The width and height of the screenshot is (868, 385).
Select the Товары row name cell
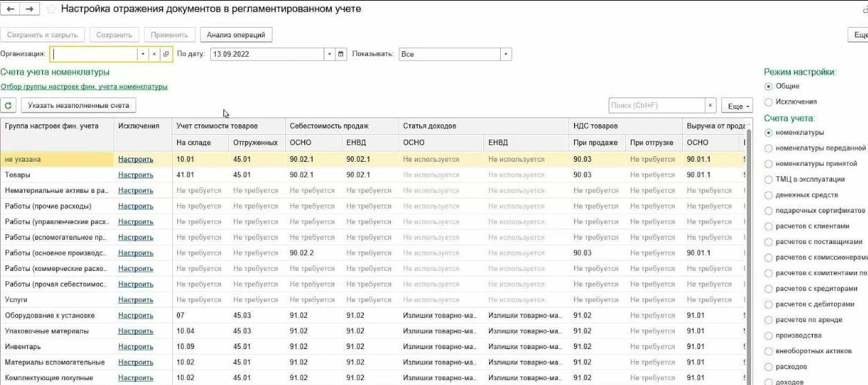pyautogui.click(x=57, y=175)
